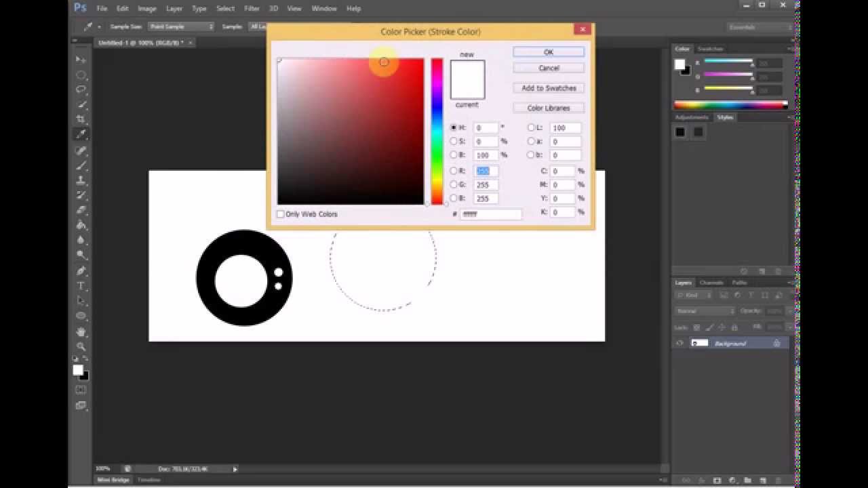The width and height of the screenshot is (868, 488).
Task: Click the Photoshop Ps logo
Action: tap(80, 8)
